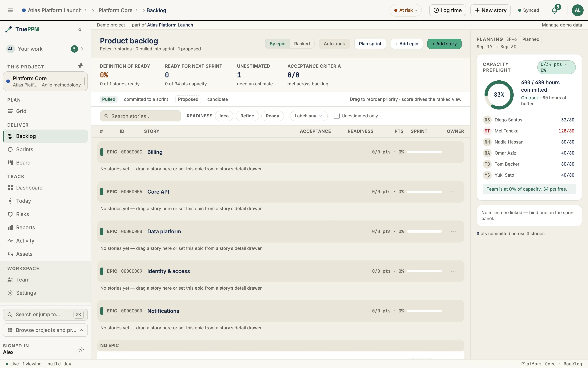Click the 83% capacity ring
The image size is (588, 368).
pyautogui.click(x=499, y=95)
